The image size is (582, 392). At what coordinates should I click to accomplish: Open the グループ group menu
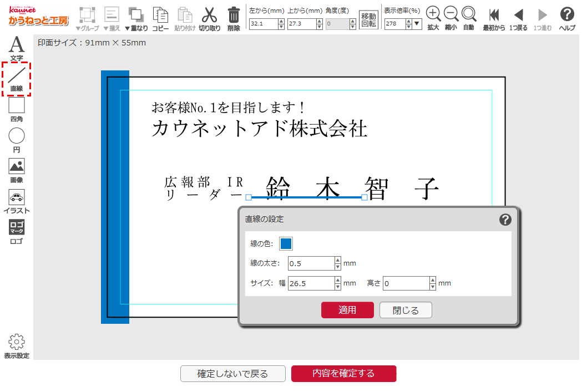(87, 18)
